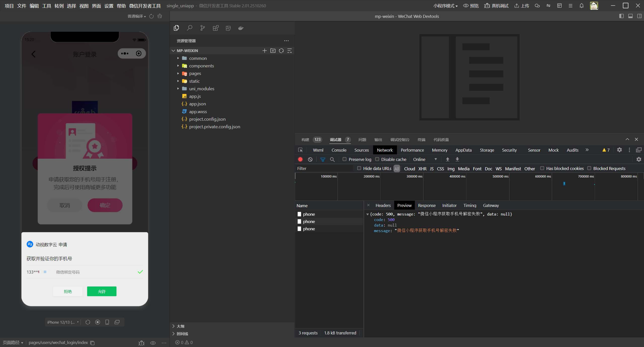Open the 工具 menu
644x347 pixels.
[47, 6]
